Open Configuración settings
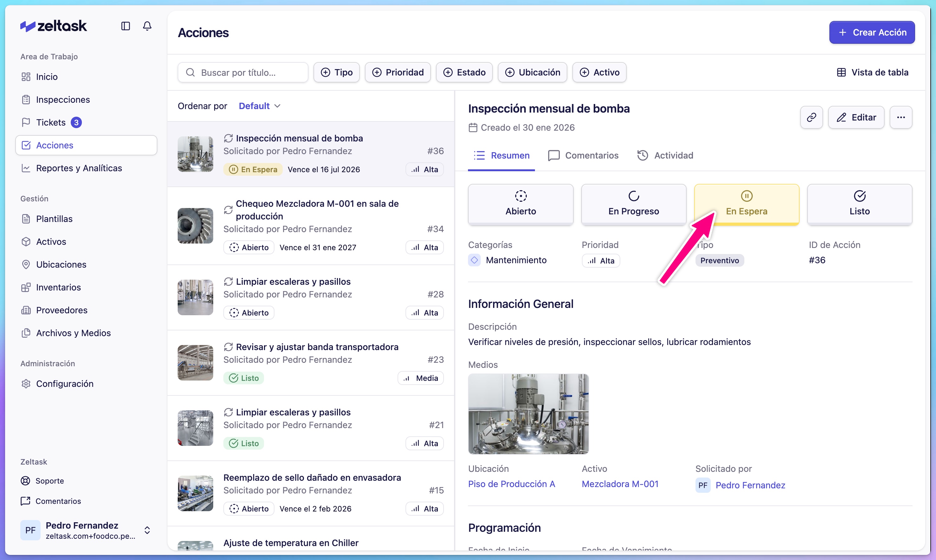Image resolution: width=936 pixels, height=560 pixels. coord(86,384)
